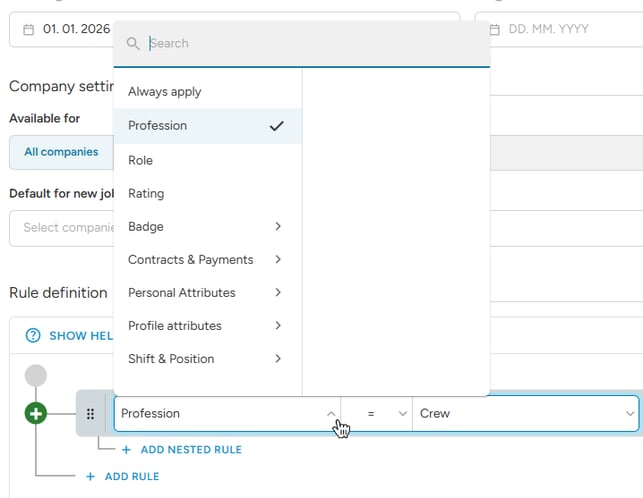The width and height of the screenshot is (643, 498).
Task: Pick the Rating option
Action: tap(146, 193)
